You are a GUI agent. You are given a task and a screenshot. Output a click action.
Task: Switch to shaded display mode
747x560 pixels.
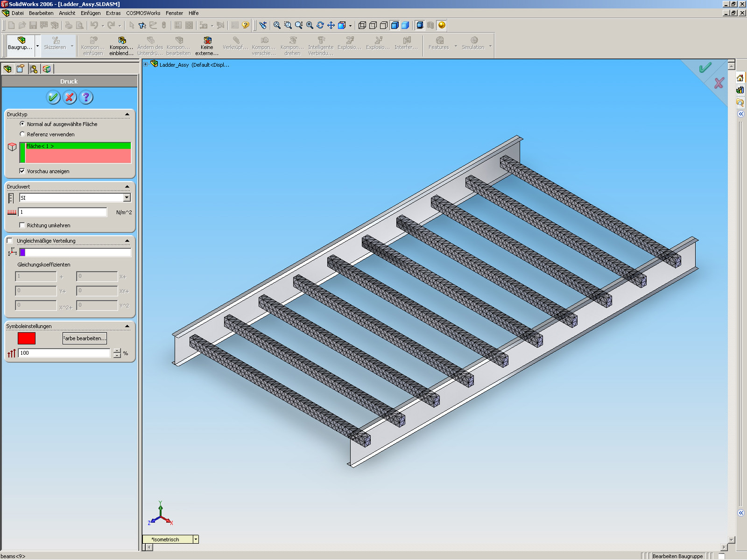405,26
